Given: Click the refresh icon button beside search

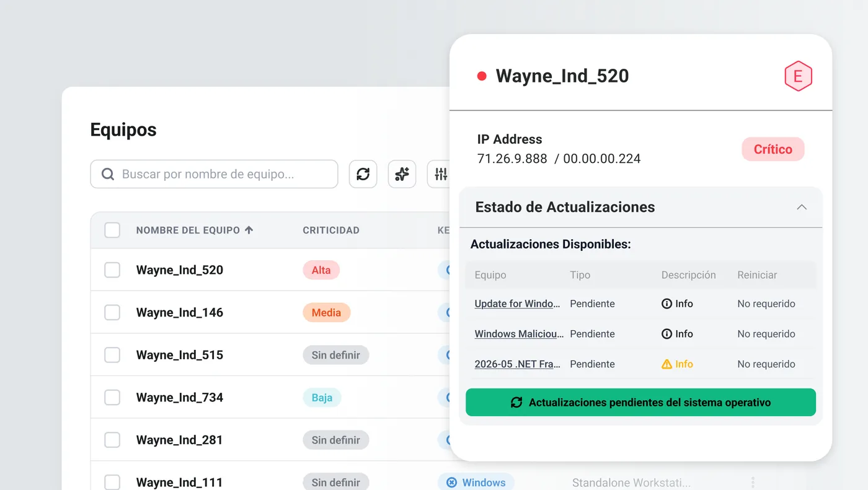Looking at the screenshot, I should [363, 174].
